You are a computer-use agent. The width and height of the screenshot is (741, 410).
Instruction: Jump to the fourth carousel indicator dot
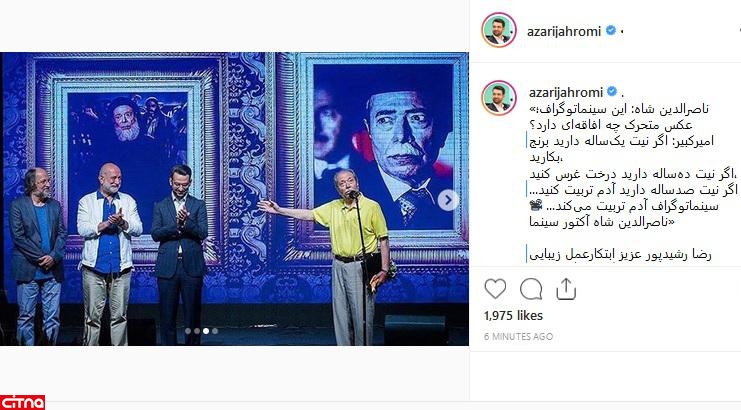pyautogui.click(x=215, y=331)
